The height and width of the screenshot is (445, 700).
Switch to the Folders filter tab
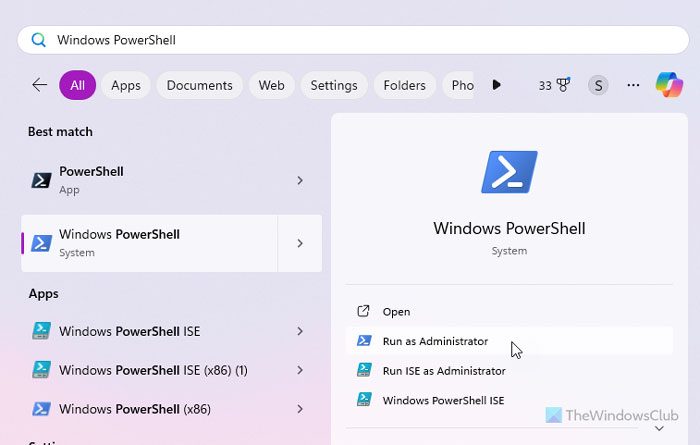click(404, 85)
